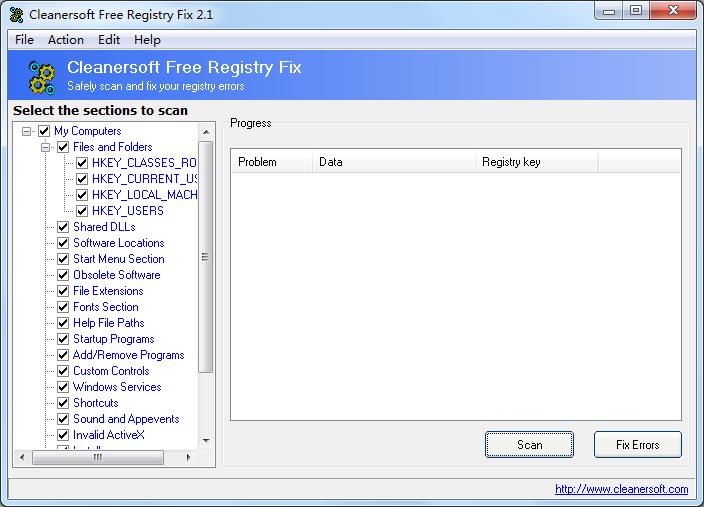Uncheck Add/Remove Programs checkbox
Viewport: 704px width, 507px height.
pyautogui.click(x=63, y=355)
